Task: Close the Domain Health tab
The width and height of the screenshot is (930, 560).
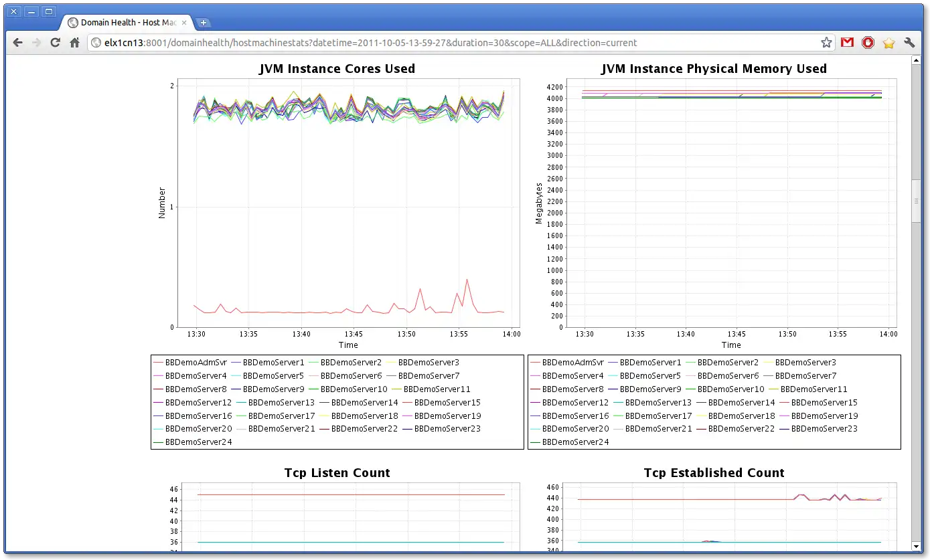Action: (x=184, y=22)
